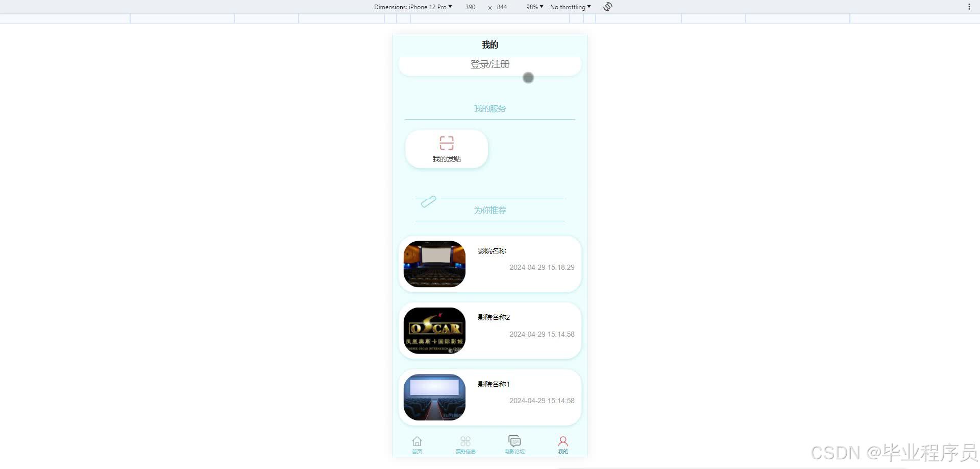
Task: Click the viewport width field 390
Action: pos(470,7)
